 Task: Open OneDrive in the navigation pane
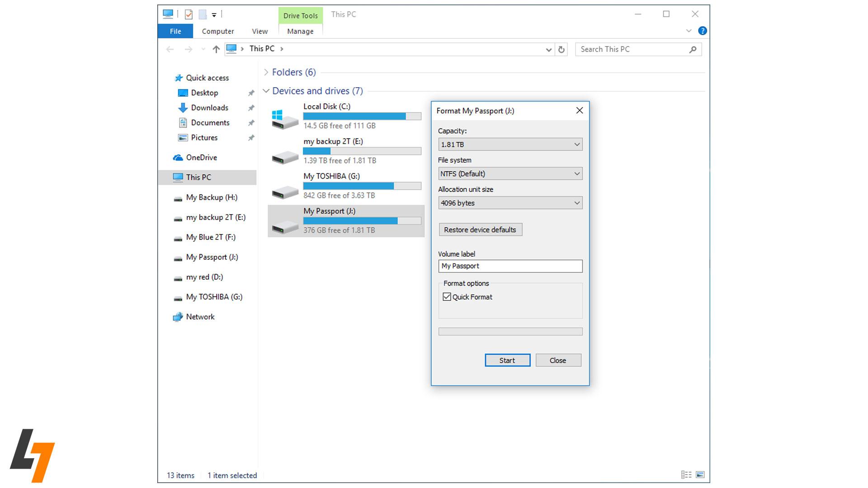[x=201, y=157]
